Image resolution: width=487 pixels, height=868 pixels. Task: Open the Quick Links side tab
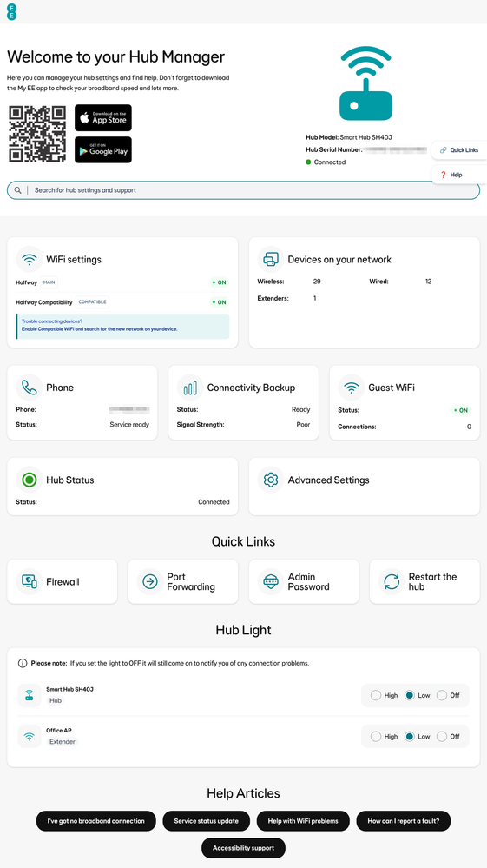459,150
